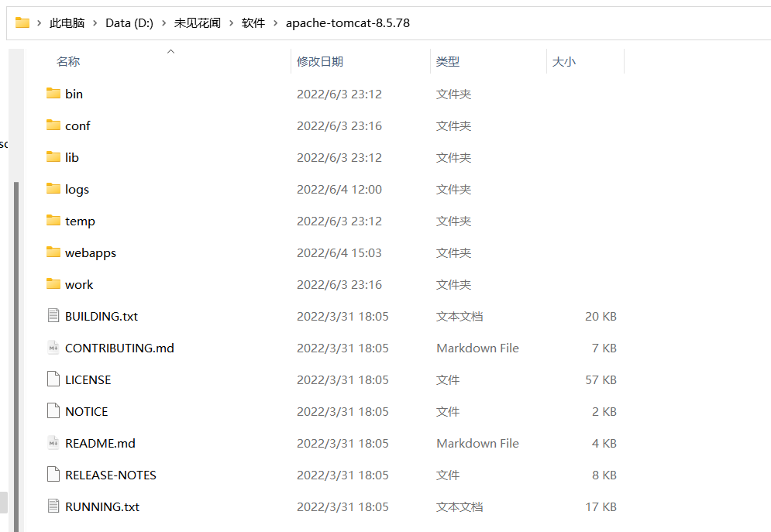Click the sort arrow above 名称 column
This screenshot has width=771, height=532.
pyautogui.click(x=171, y=51)
